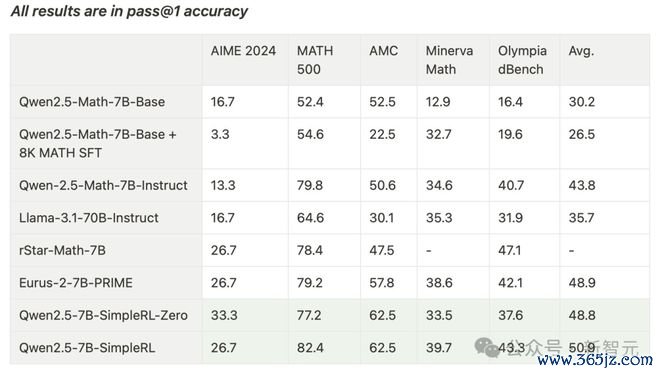Click the Eurus-2-7B-PRIME row label
The image size is (660, 375).
tap(76, 283)
